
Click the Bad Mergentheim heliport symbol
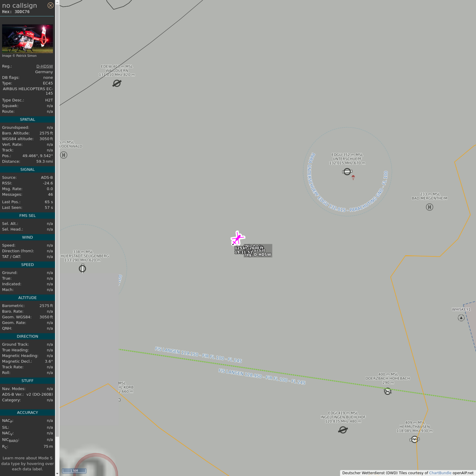point(429,207)
